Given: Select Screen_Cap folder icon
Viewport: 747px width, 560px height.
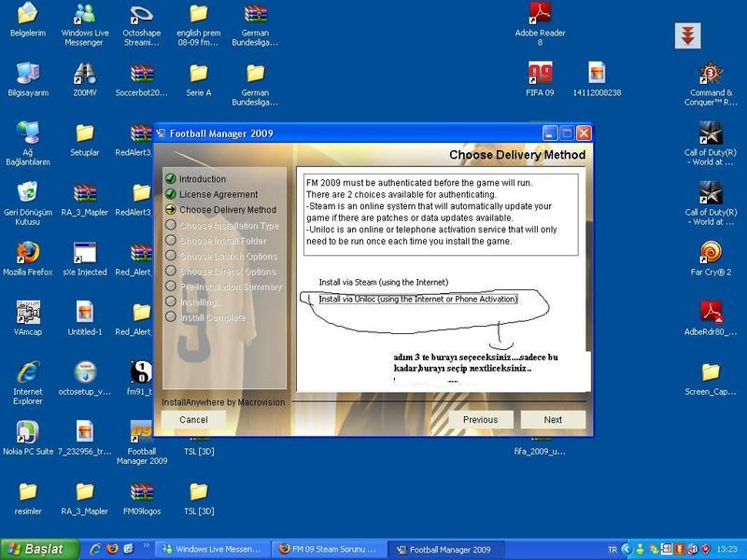Looking at the screenshot, I should point(711,379).
